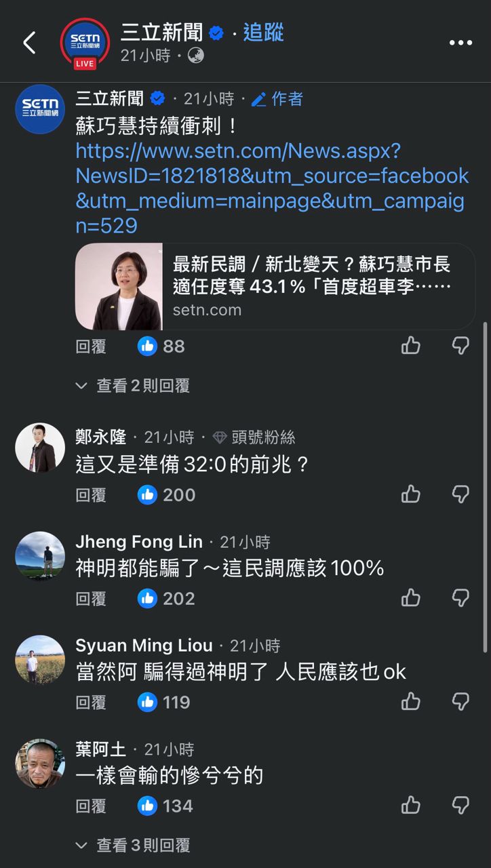Follow 三立新聞 with 追蹤 button

click(263, 32)
